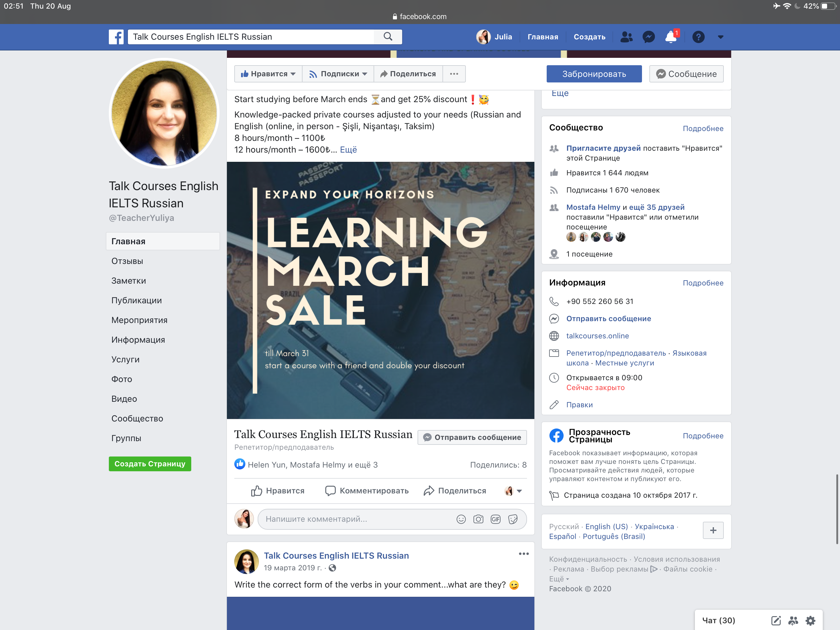This screenshot has width=840, height=630.
Task: Create new group chat icon
Action: [793, 620]
